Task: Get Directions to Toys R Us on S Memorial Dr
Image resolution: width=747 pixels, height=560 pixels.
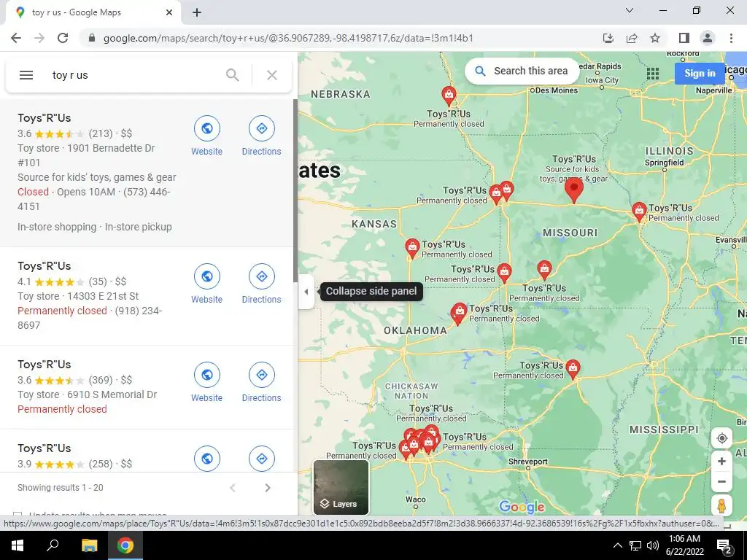Action: pyautogui.click(x=262, y=383)
